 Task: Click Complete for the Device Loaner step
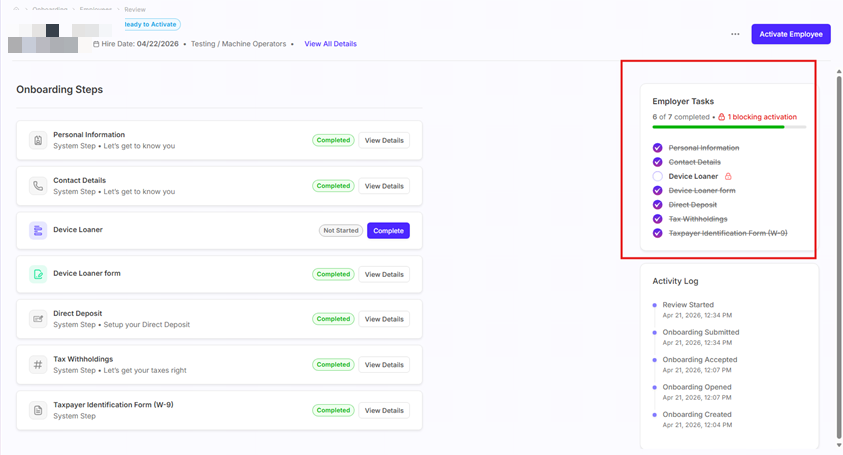pos(388,231)
